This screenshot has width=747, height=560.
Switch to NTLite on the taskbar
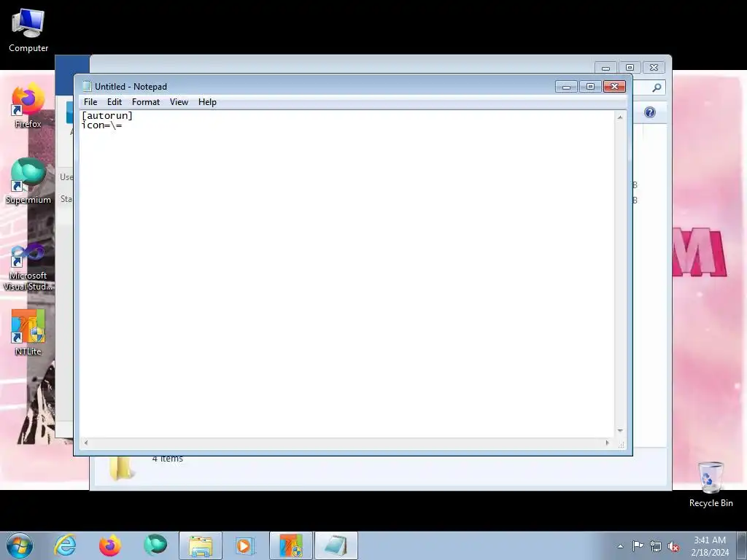pos(291,545)
